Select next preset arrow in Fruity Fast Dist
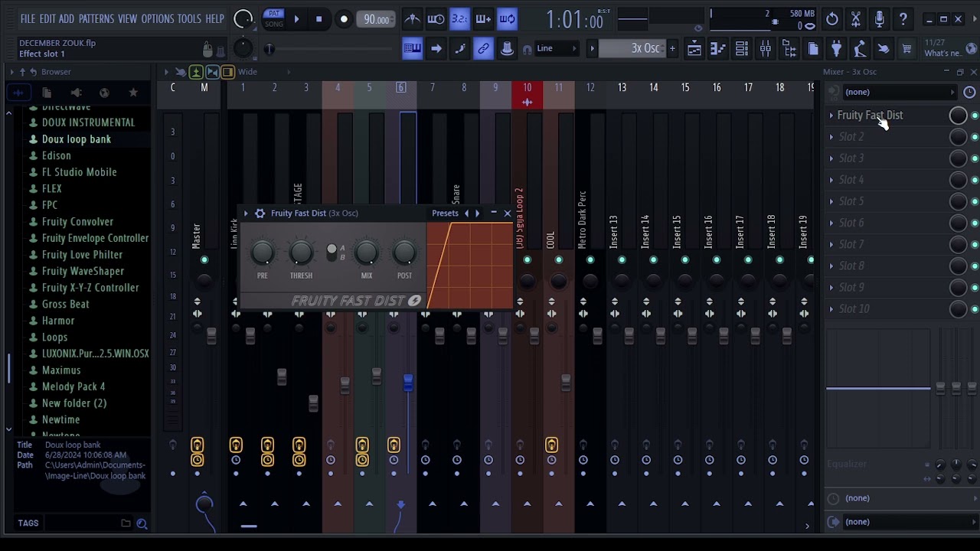Viewport: 980px width, 551px height. (477, 214)
